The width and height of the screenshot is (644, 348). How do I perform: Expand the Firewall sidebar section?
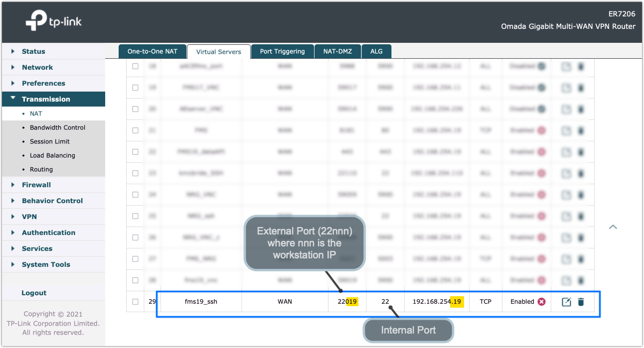[53, 185]
